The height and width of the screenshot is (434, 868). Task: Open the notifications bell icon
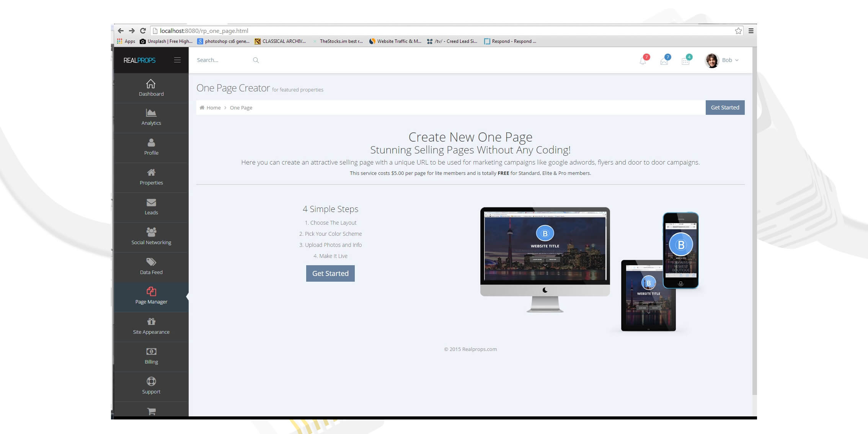pos(643,61)
